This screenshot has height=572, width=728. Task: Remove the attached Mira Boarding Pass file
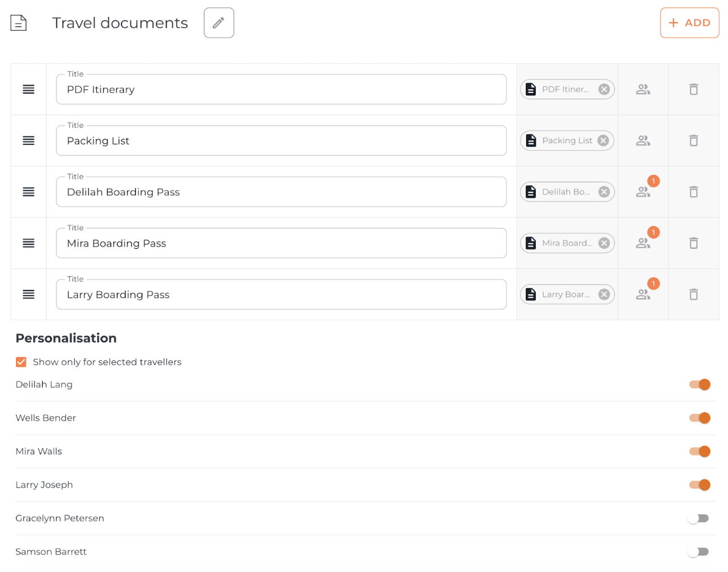point(604,243)
